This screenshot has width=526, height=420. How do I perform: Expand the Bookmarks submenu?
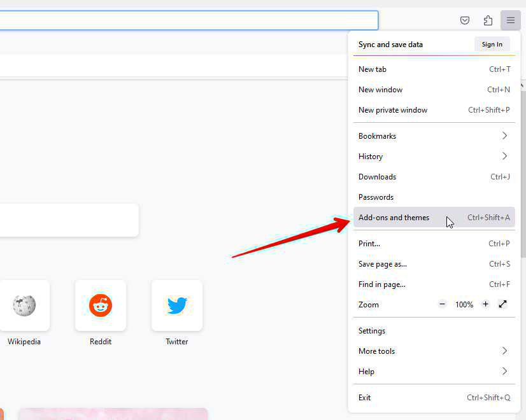pos(434,136)
